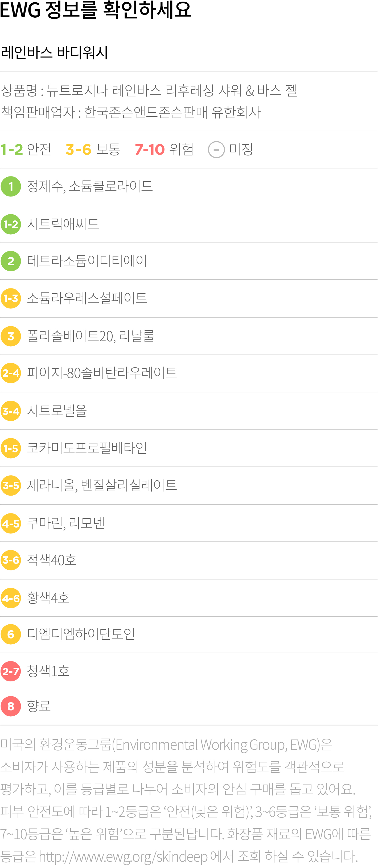378x868 pixels.
Task: Open the ewg.org/skindeep link
Action: [x=123, y=856]
